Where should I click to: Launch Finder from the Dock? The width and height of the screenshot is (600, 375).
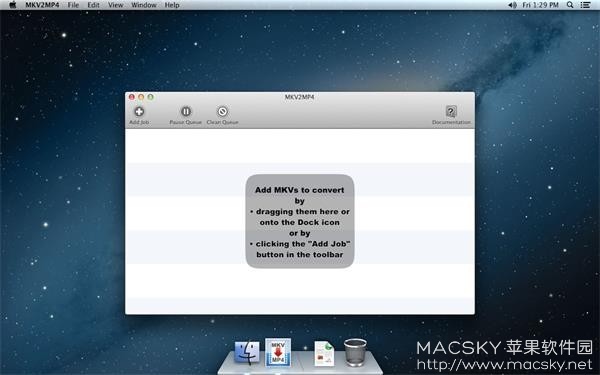(247, 353)
